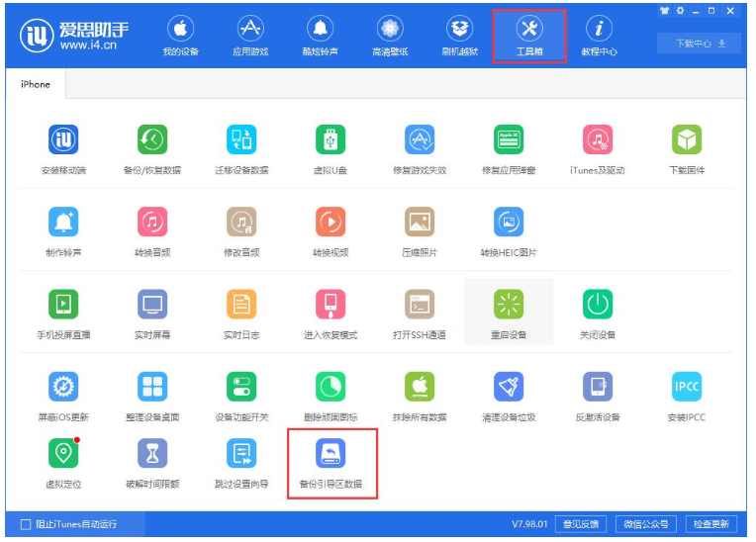Select 跳过设置向导 tool
This screenshot has height=542, width=756.
[241, 453]
